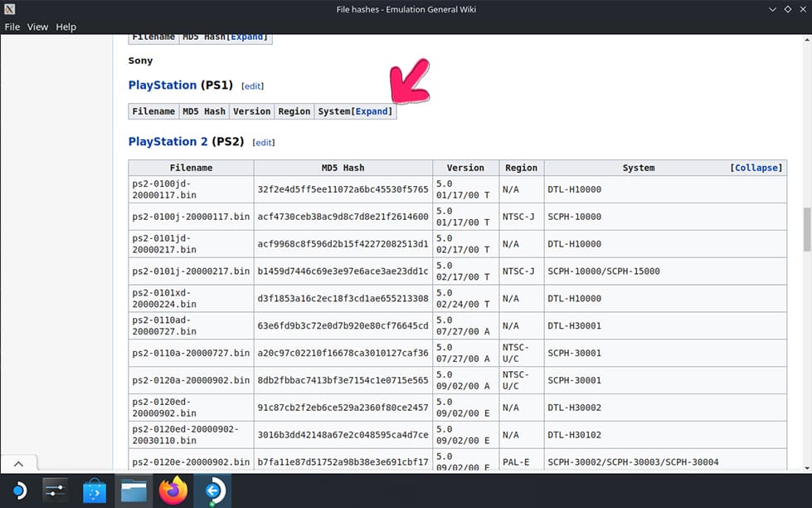The image size is (812, 508).
Task: Expand the PlayStation (PS1) hash table
Action: tap(372, 111)
